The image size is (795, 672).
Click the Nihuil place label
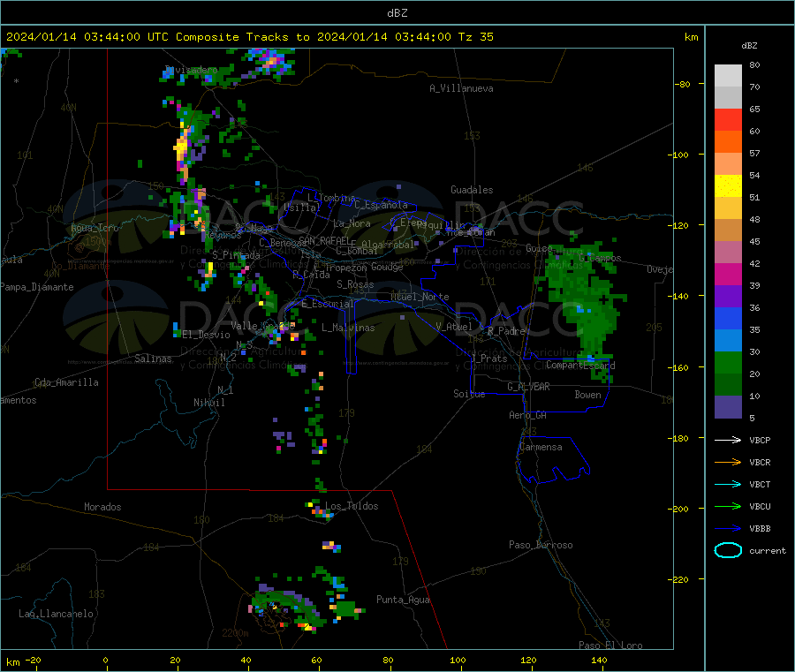click(x=208, y=403)
